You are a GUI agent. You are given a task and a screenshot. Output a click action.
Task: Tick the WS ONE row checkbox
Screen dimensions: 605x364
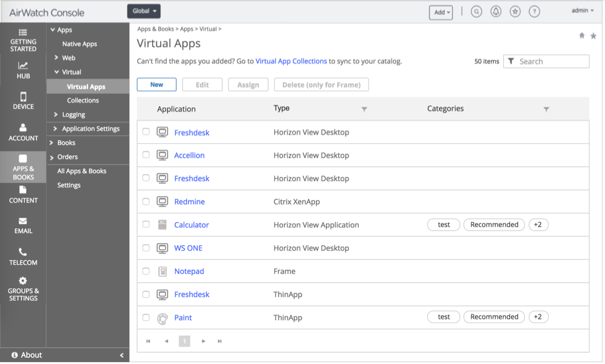(146, 247)
